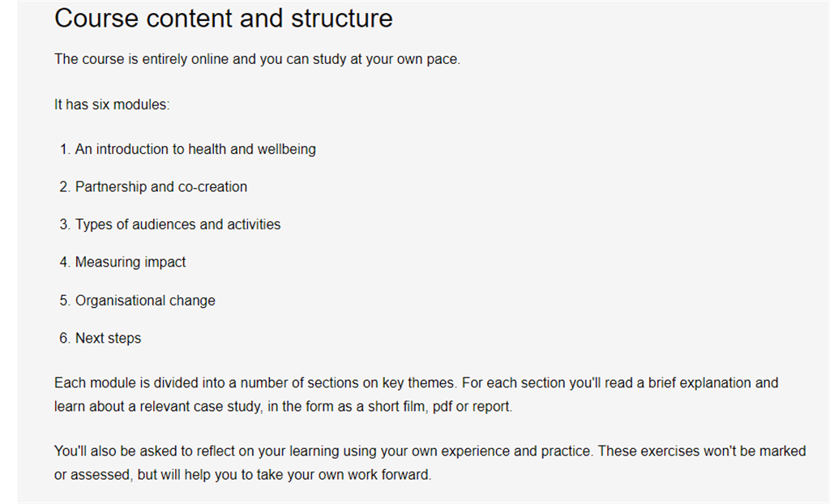Click the number 2 list marker
The image size is (830, 504).
[x=65, y=187]
